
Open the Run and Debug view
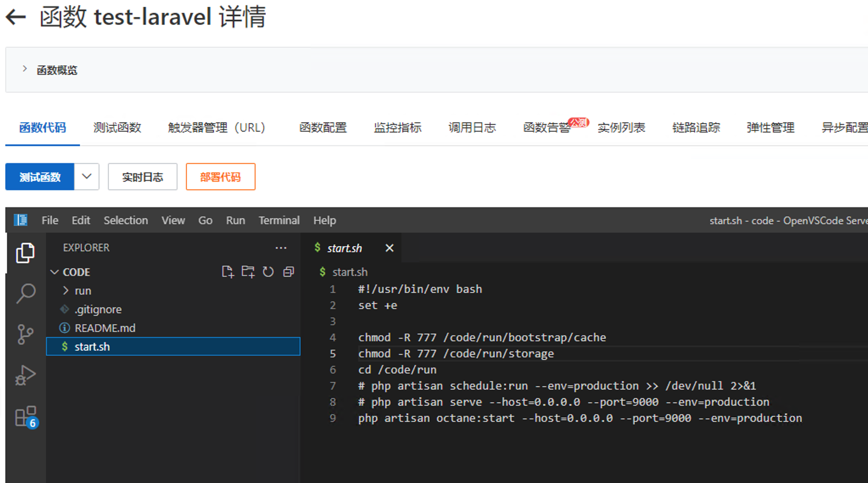(25, 375)
